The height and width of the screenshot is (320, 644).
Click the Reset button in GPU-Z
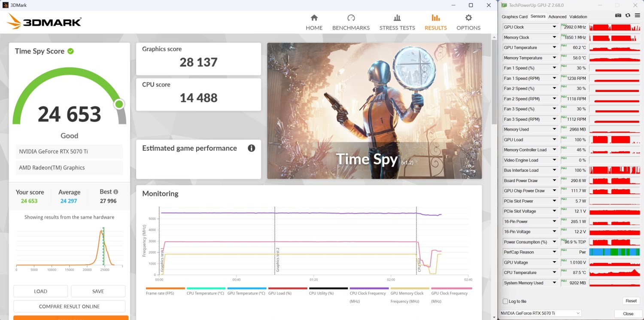631,301
